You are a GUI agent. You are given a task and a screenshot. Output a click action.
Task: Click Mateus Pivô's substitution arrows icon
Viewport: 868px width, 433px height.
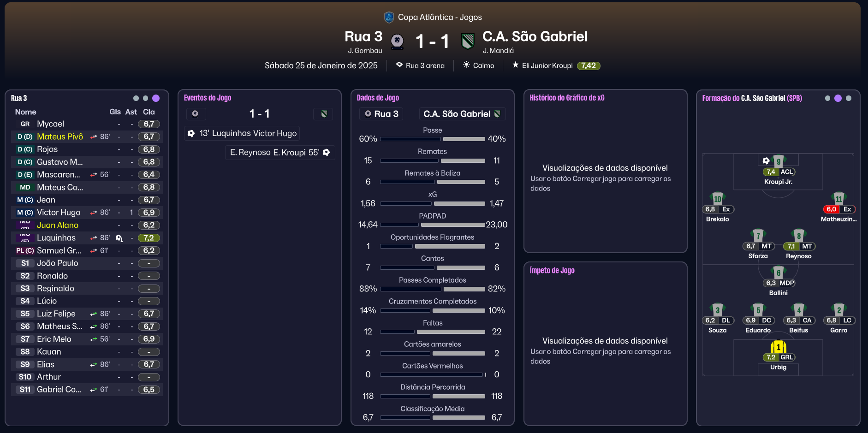[94, 137]
